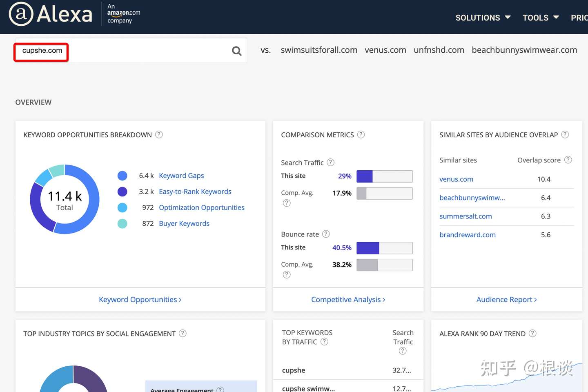
Task: Click Comp. Avg. Search Traffic 17.9% bar
Action: tap(385, 194)
